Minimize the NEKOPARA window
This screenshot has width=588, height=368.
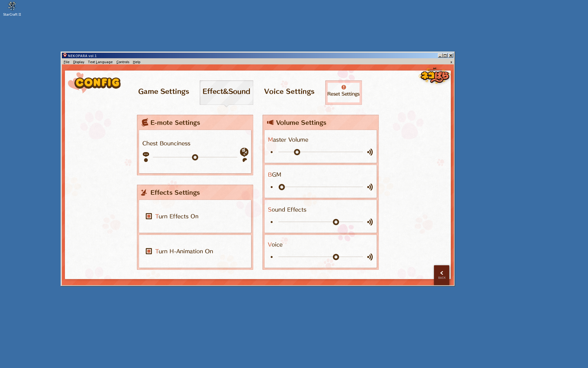[x=440, y=56]
